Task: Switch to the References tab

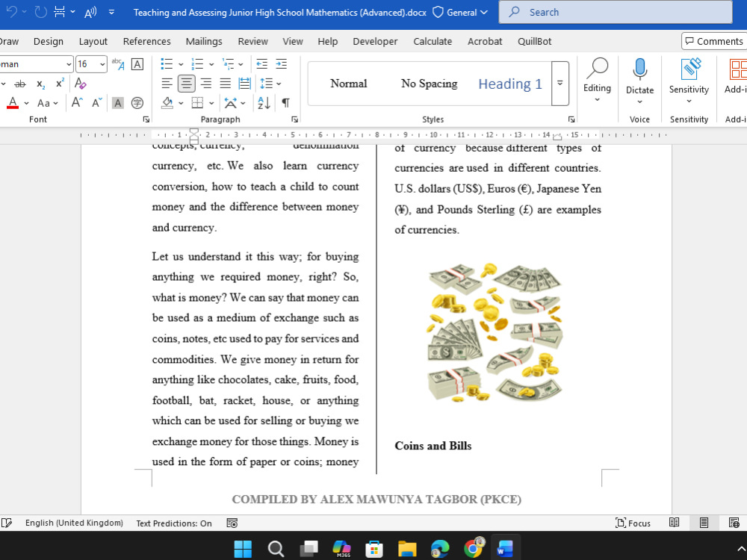Action: coord(146,41)
